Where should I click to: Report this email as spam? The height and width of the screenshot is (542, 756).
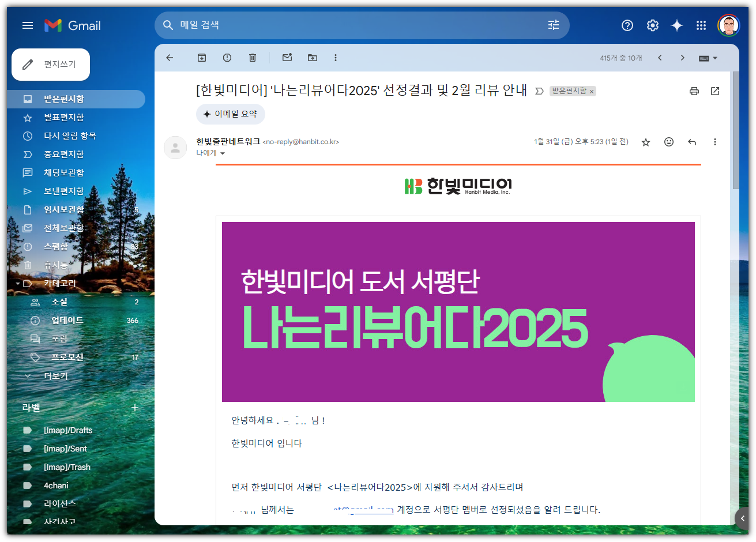click(227, 58)
